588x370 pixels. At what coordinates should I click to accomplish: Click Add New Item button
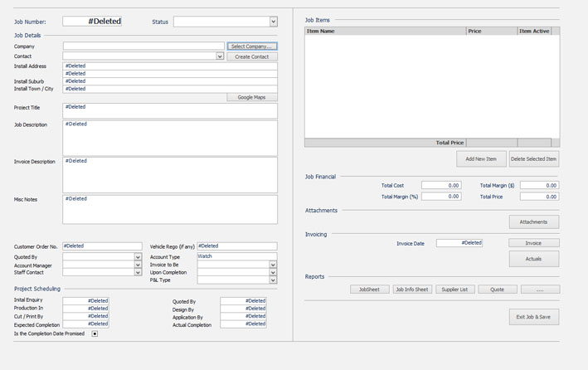point(481,158)
